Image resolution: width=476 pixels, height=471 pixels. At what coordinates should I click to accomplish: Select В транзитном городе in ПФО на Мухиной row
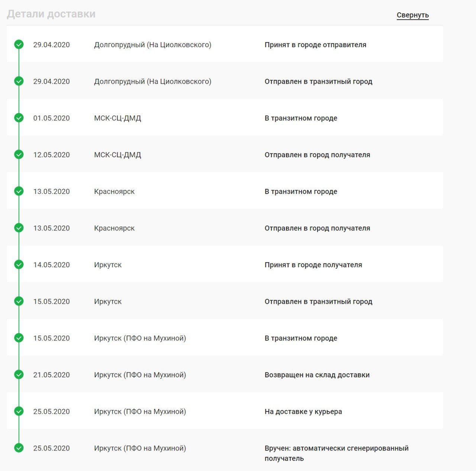tap(301, 338)
